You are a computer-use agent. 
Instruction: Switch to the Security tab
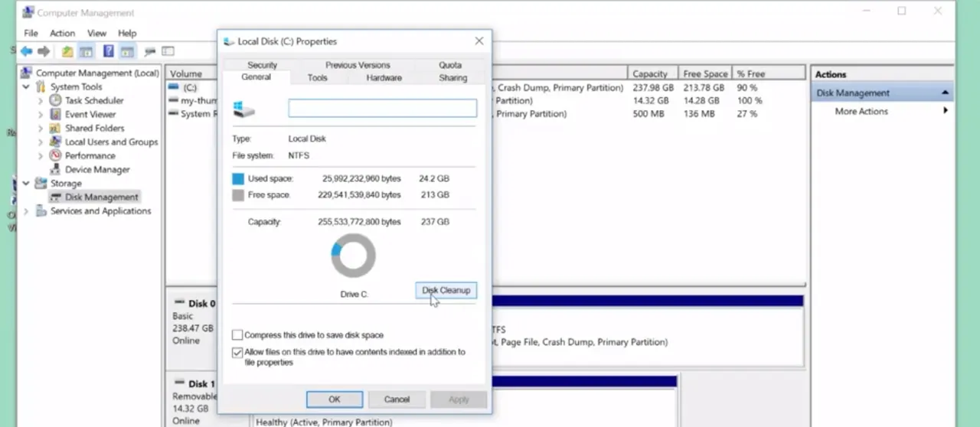pyautogui.click(x=262, y=65)
